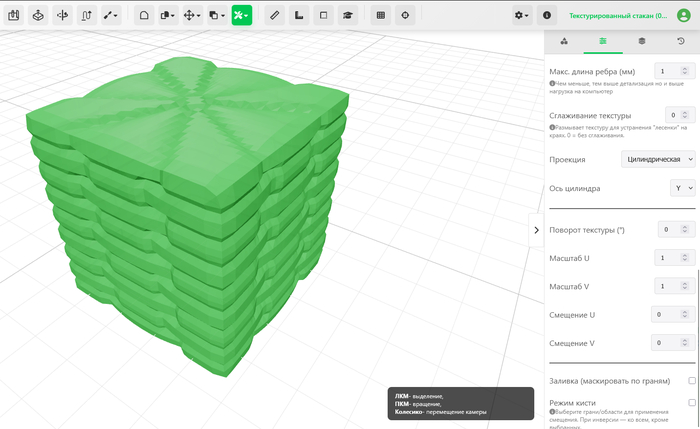Toggle the grid icon in toolbar
This screenshot has width=700, height=429.
381,15
